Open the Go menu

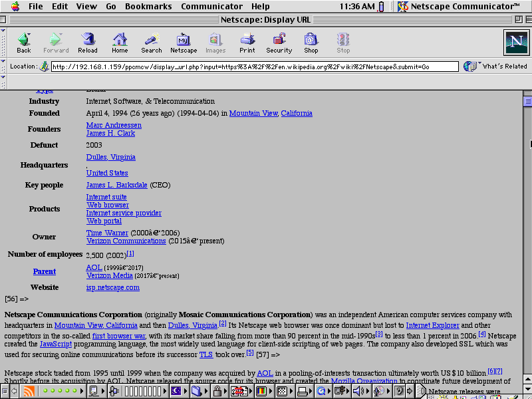[111, 6]
